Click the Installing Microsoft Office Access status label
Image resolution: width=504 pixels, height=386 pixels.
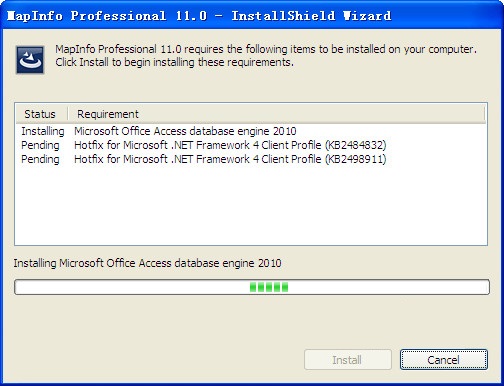147,263
